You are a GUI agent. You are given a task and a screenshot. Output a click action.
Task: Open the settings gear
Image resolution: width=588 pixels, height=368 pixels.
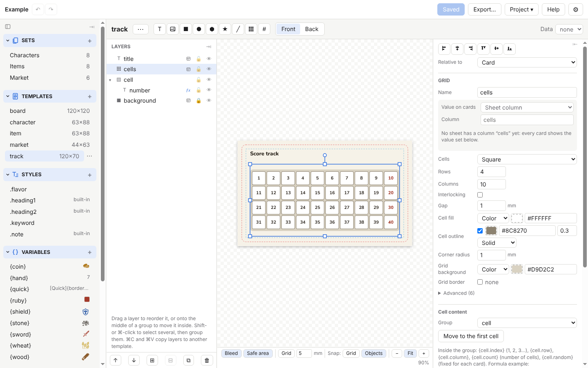pos(576,9)
